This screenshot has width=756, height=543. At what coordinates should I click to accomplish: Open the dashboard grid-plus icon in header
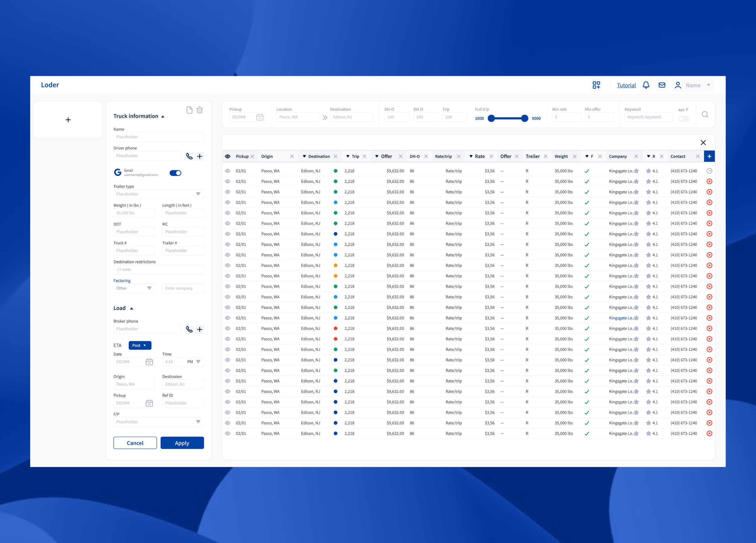pos(596,85)
